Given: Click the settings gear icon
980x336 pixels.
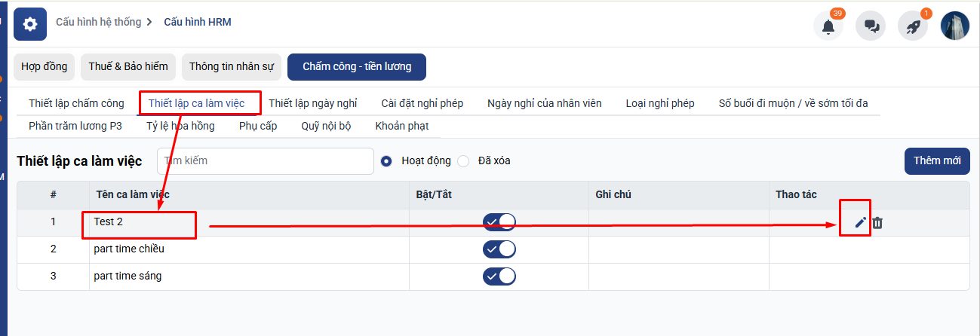Looking at the screenshot, I should click(30, 24).
